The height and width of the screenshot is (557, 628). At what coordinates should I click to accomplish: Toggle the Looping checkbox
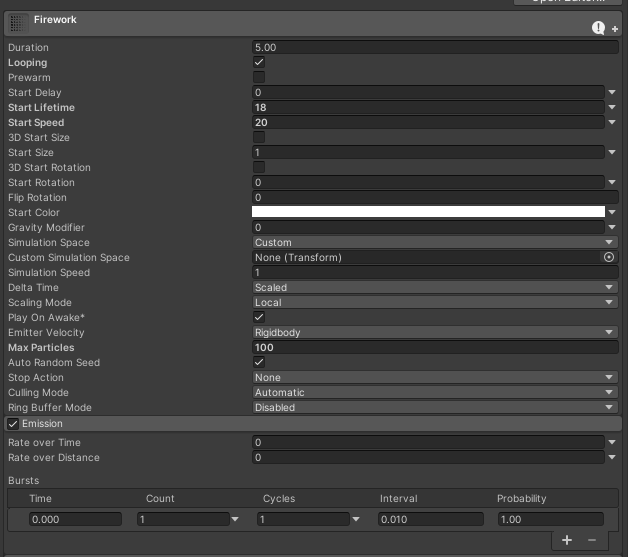tap(259, 62)
